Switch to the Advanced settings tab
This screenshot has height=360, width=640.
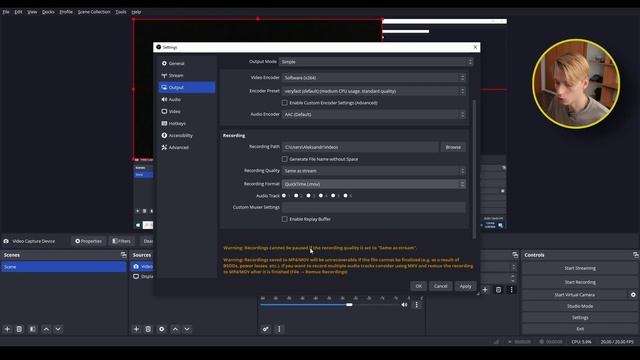[187, 147]
